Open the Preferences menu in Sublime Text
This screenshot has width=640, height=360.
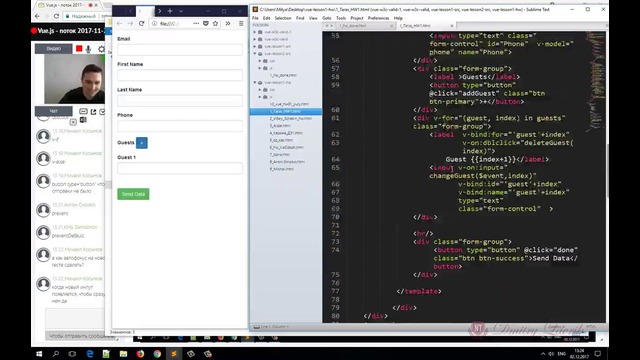tap(378, 18)
